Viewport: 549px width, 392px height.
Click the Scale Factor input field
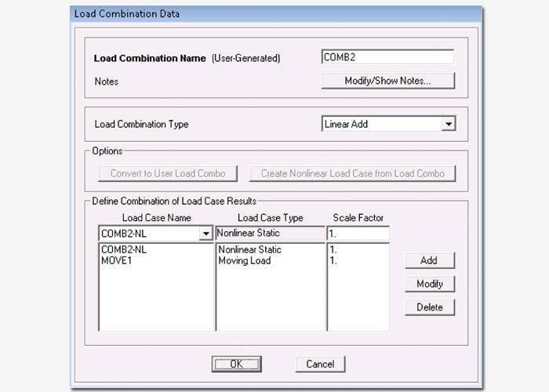click(x=358, y=234)
